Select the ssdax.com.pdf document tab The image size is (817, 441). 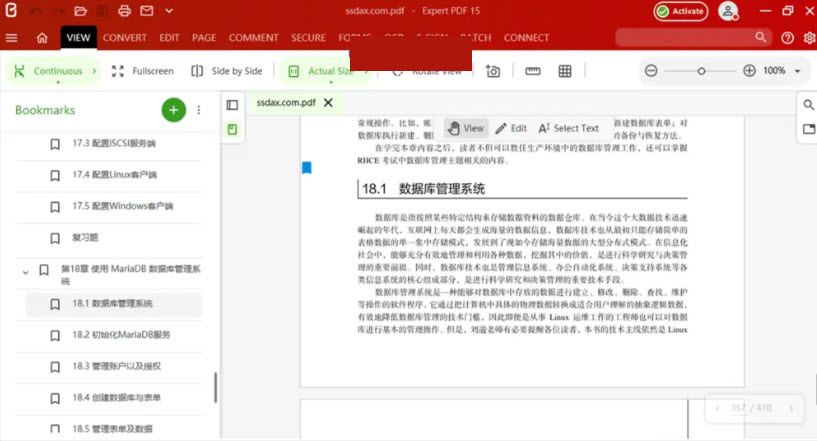[286, 102]
